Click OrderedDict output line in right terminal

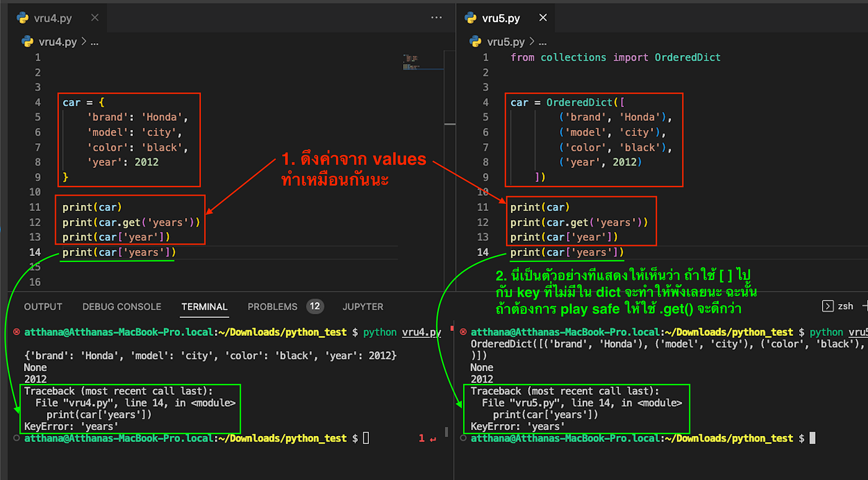coord(669,344)
